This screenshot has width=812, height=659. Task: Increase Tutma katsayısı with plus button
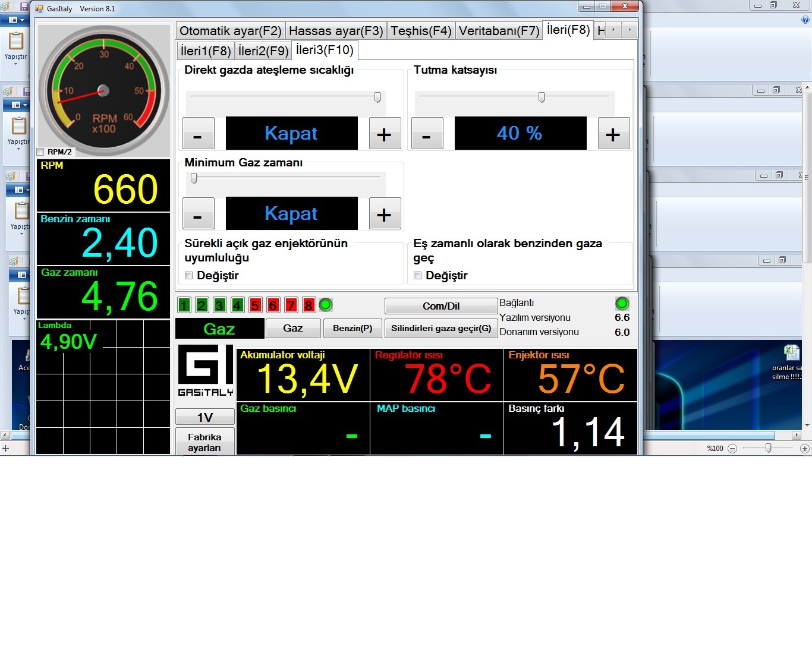613,134
